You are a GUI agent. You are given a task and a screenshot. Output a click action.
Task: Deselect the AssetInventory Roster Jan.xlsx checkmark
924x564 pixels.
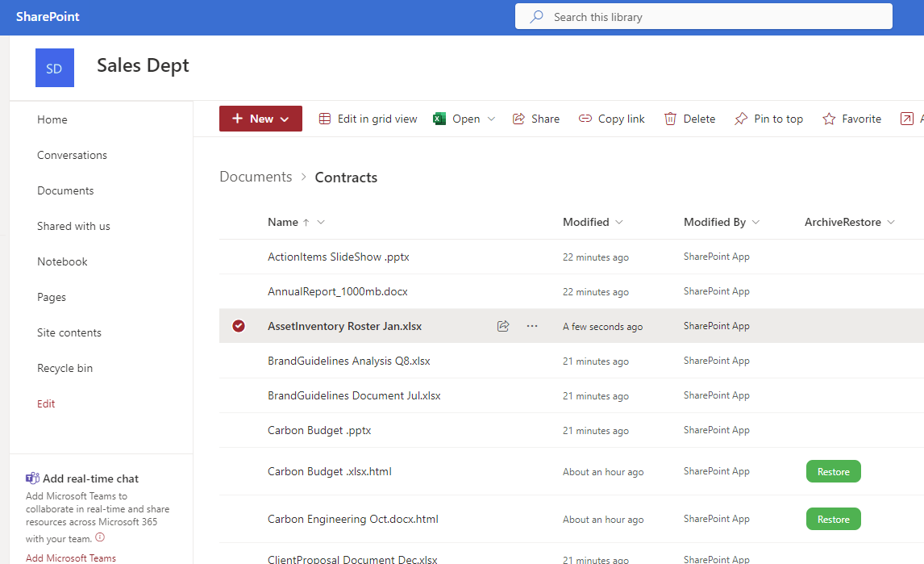pyautogui.click(x=239, y=326)
